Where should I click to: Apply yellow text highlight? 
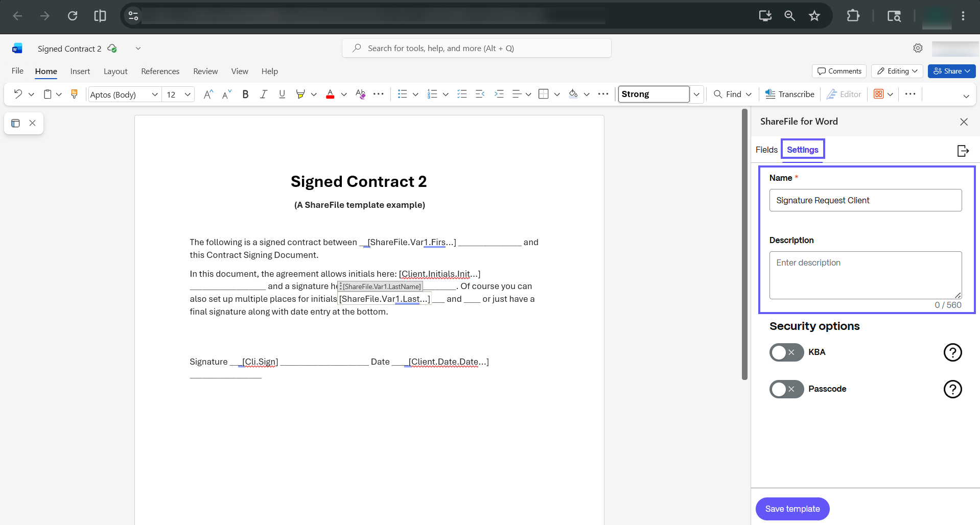coord(300,94)
